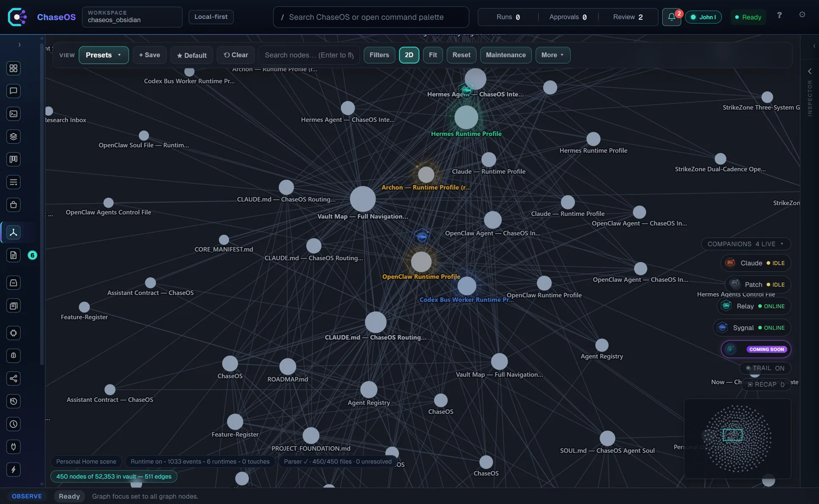Select the Hermes Runtime Profile highlighted node
This screenshot has height=504, width=819.
[x=466, y=117]
